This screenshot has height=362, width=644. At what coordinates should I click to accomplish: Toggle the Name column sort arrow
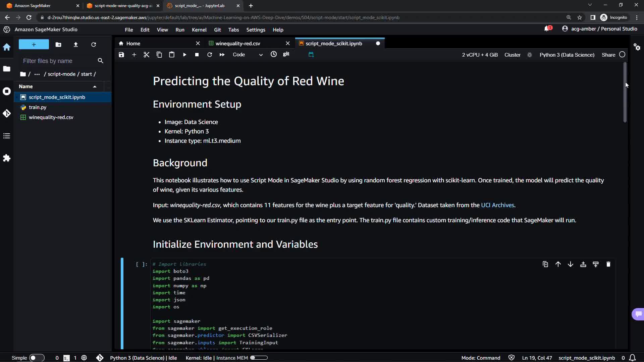pos(95,86)
